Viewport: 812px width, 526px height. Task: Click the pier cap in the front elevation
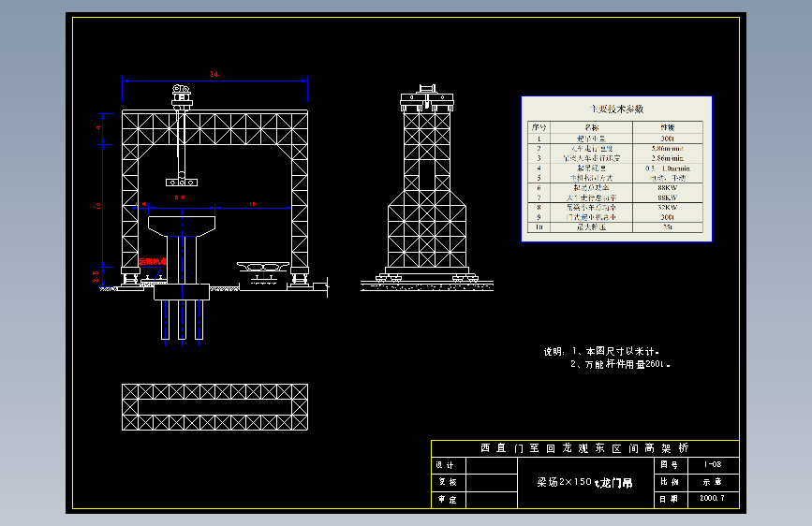[x=182, y=226]
